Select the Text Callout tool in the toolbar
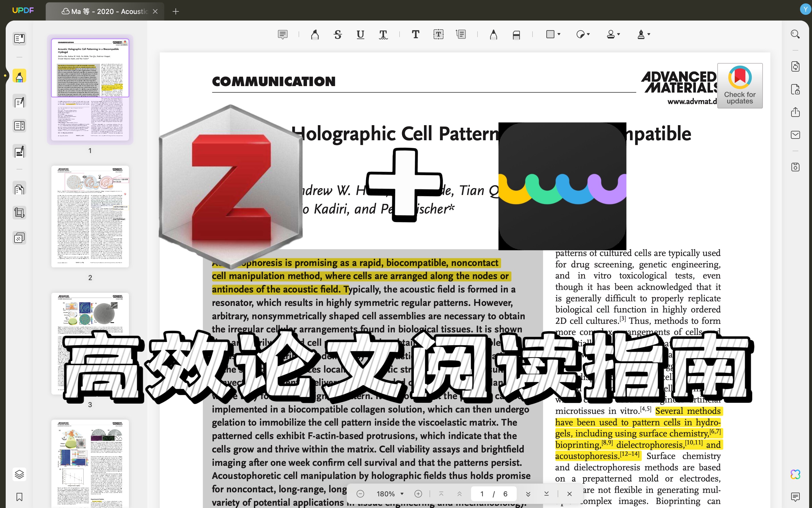 click(x=461, y=34)
